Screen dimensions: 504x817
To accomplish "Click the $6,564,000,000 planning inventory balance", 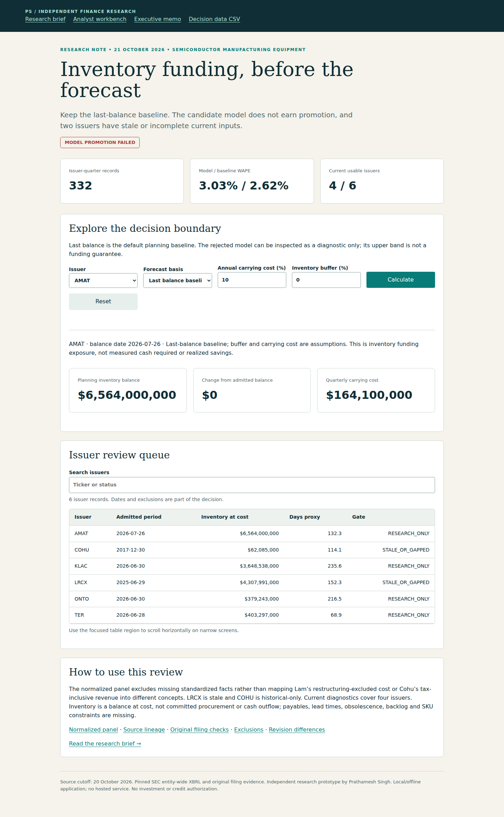I will (127, 395).
